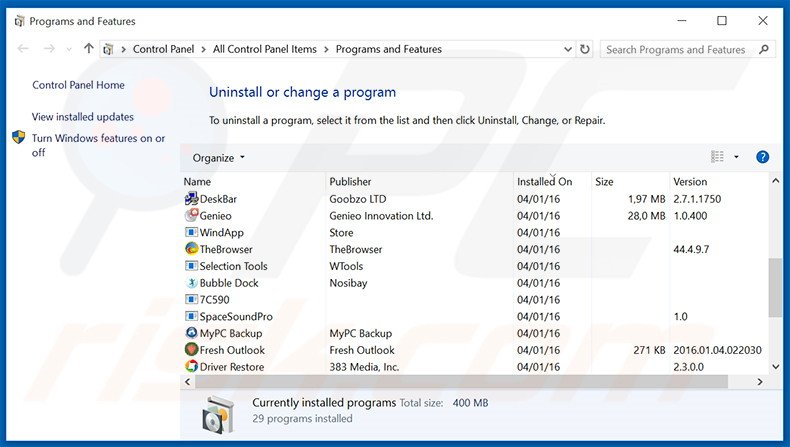Open the Help question mark icon
Image resolution: width=790 pixels, height=447 pixels.
click(x=763, y=157)
